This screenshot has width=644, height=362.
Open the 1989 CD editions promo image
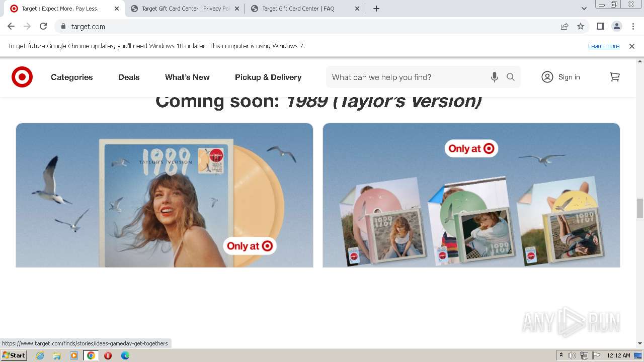coord(471,195)
